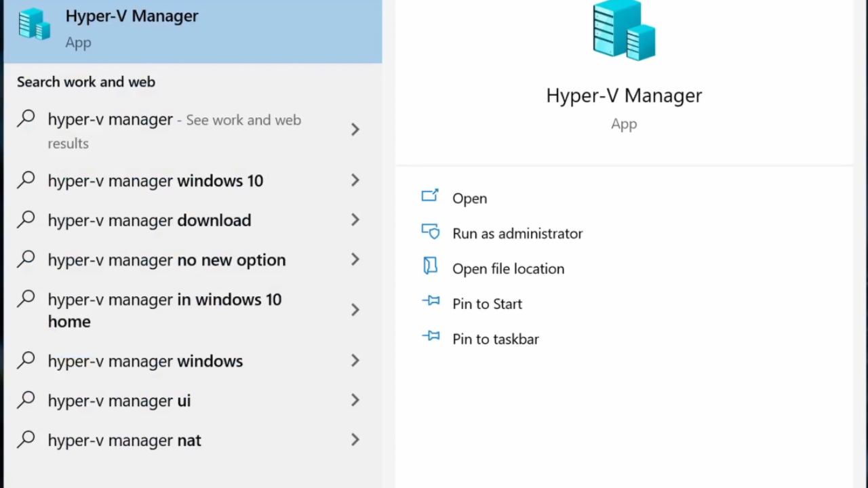868x488 pixels.
Task: Expand arrow for 'hyper-v manager windows' suggestion
Action: click(355, 361)
